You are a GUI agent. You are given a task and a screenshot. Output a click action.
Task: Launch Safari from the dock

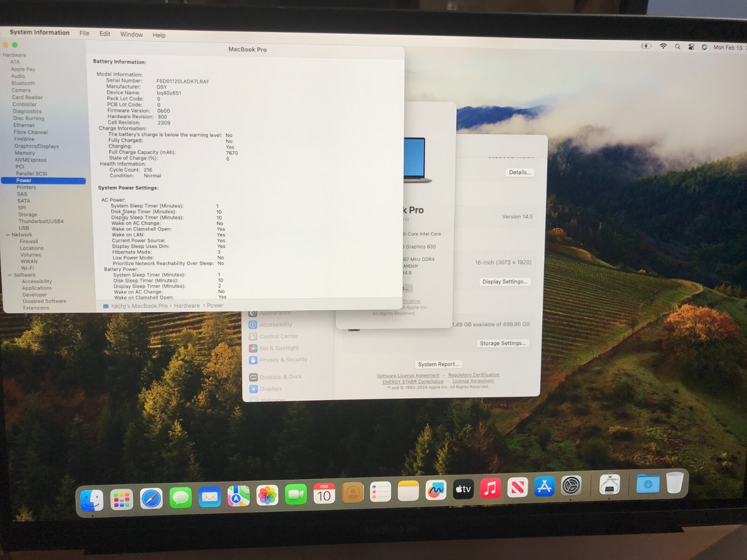tap(151, 499)
